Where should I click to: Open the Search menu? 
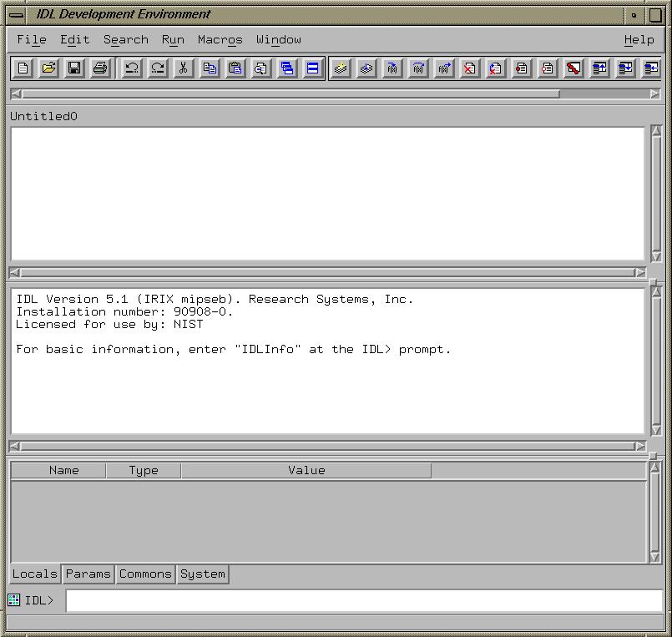click(x=125, y=39)
